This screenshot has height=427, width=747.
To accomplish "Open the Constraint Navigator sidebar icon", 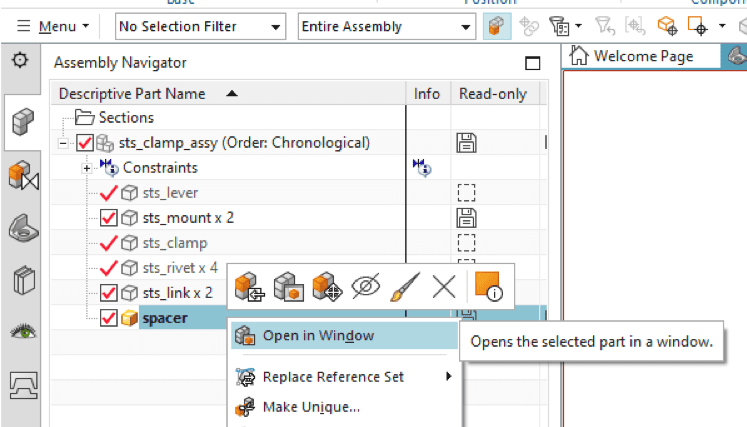I will point(23,175).
